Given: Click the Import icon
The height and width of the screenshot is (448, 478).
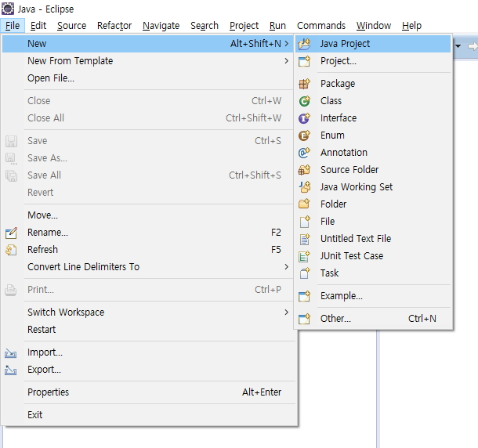Looking at the screenshot, I should 11,353.
